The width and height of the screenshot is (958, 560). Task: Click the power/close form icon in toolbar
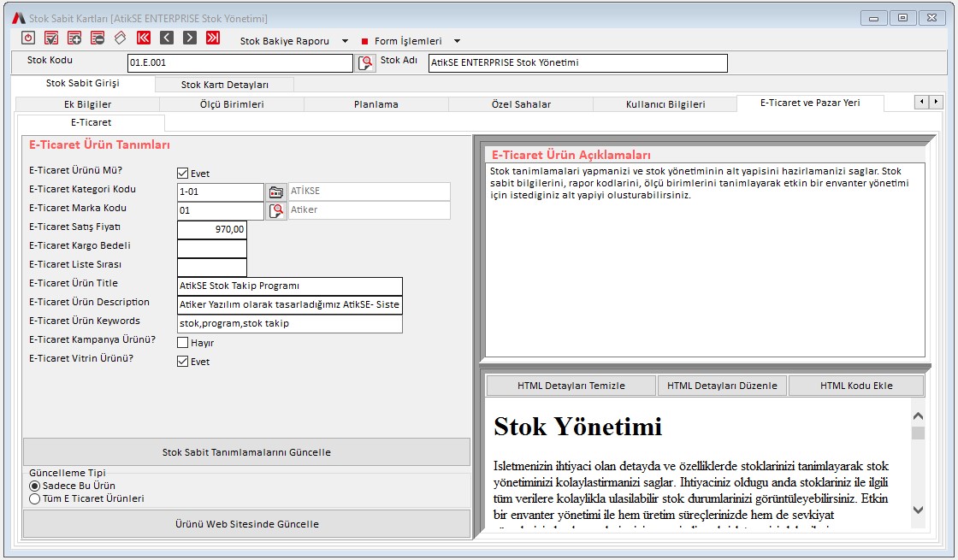pos(28,38)
